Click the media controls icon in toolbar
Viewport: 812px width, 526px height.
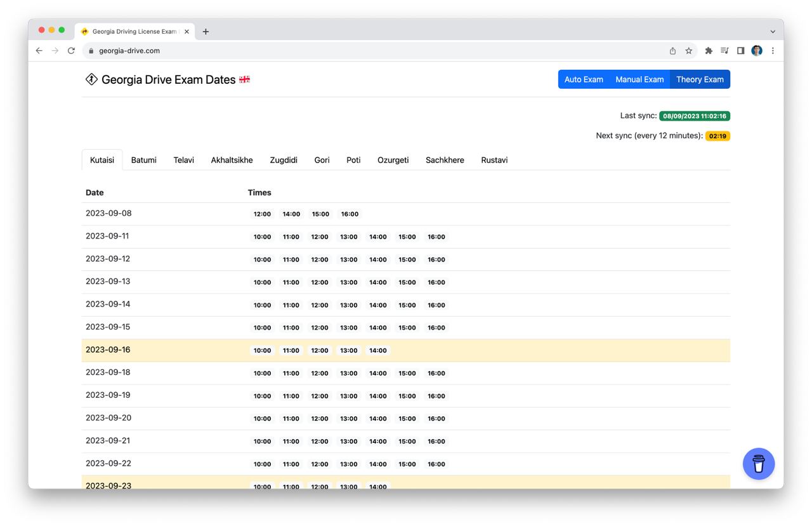tap(724, 50)
